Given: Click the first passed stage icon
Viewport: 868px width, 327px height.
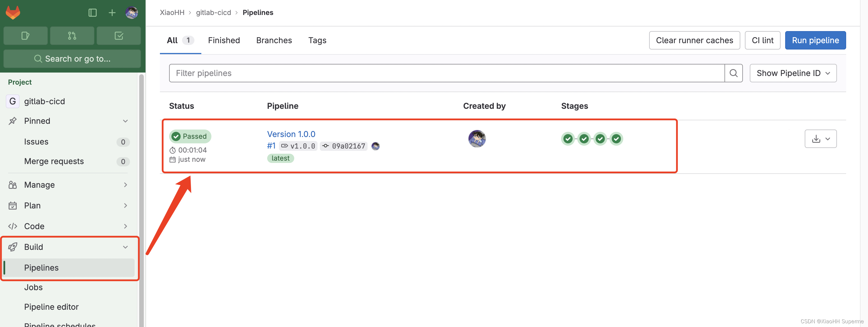Looking at the screenshot, I should click(x=568, y=139).
